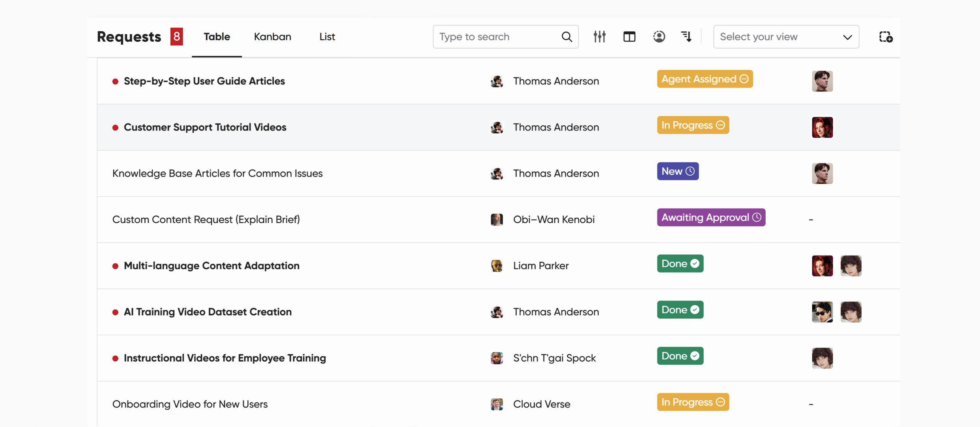Switch to the Kanban tab
Viewport: 980px width, 427px height.
[x=273, y=37]
